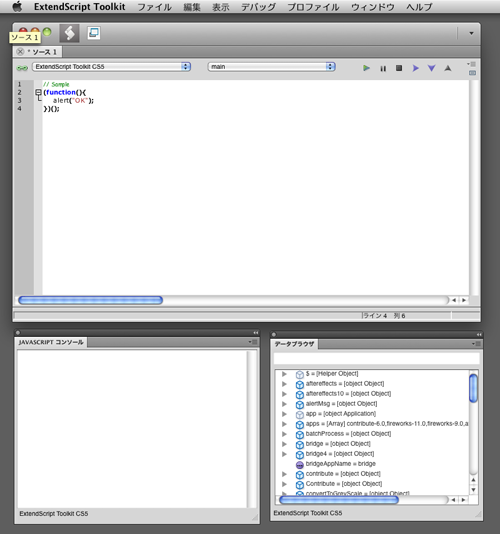Click the editor scroll right arrow
The image size is (500, 534).
[464, 300]
